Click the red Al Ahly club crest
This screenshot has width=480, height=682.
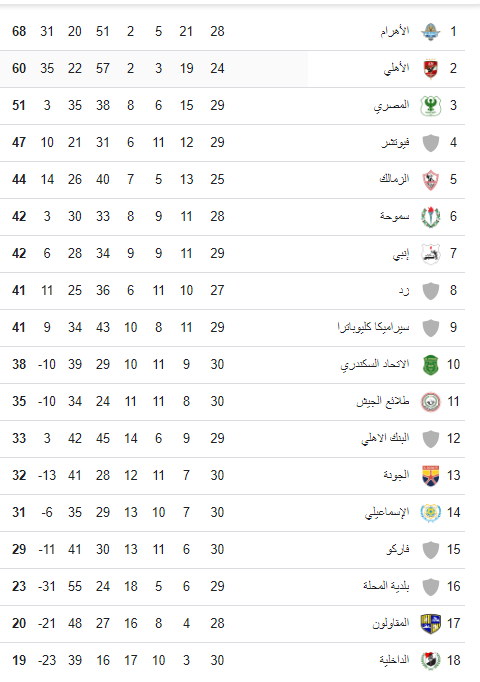(x=430, y=69)
